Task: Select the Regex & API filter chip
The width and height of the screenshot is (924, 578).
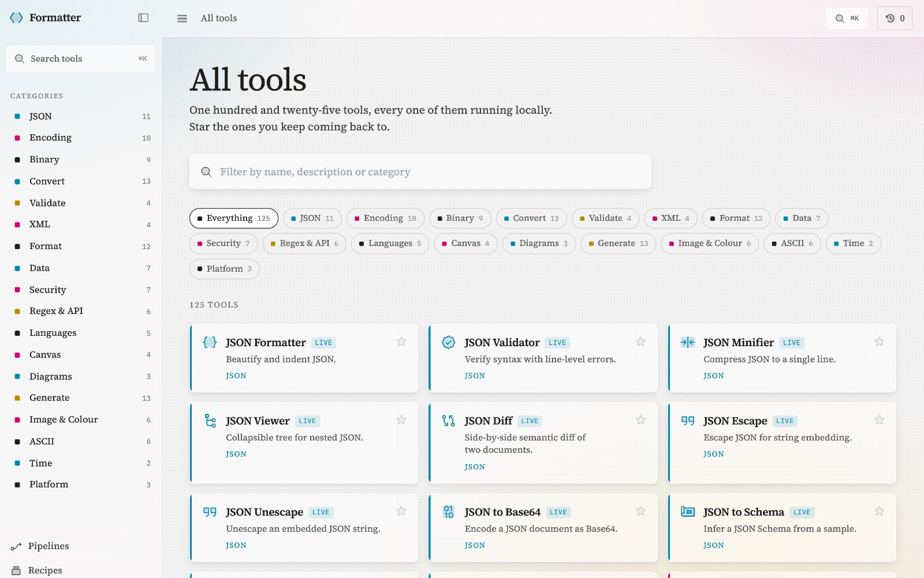Action: point(304,243)
